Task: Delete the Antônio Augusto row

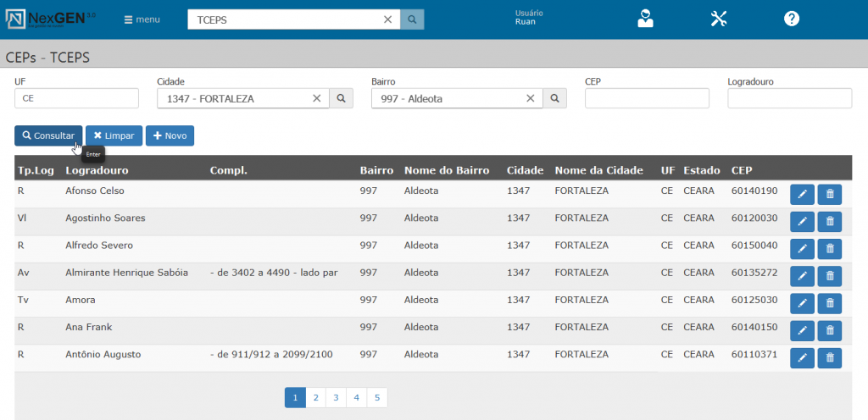Action: (830, 358)
